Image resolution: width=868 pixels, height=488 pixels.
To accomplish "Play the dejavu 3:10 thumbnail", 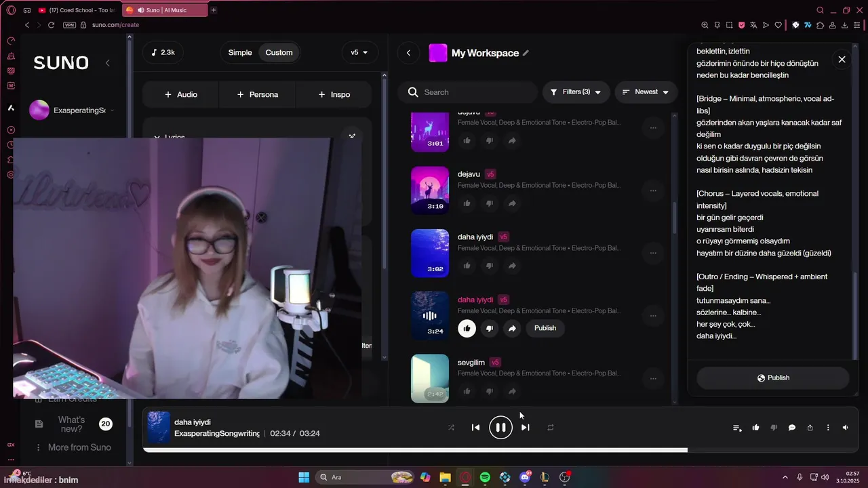I will [x=430, y=190].
